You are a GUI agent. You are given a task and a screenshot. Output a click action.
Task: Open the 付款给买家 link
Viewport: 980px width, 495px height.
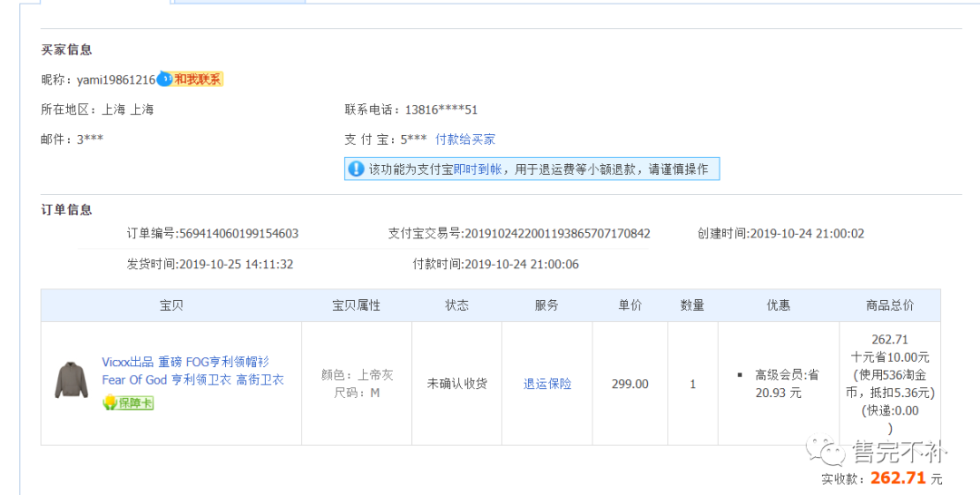pyautogui.click(x=465, y=140)
